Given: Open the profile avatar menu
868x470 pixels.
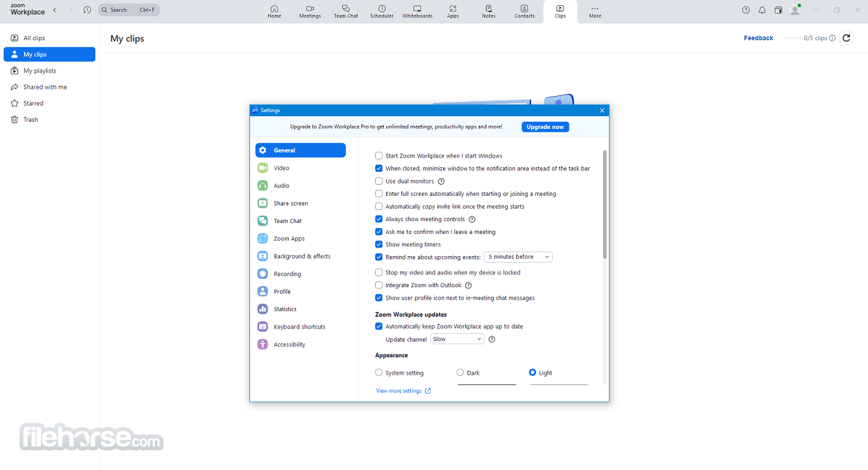Looking at the screenshot, I should tap(795, 10).
